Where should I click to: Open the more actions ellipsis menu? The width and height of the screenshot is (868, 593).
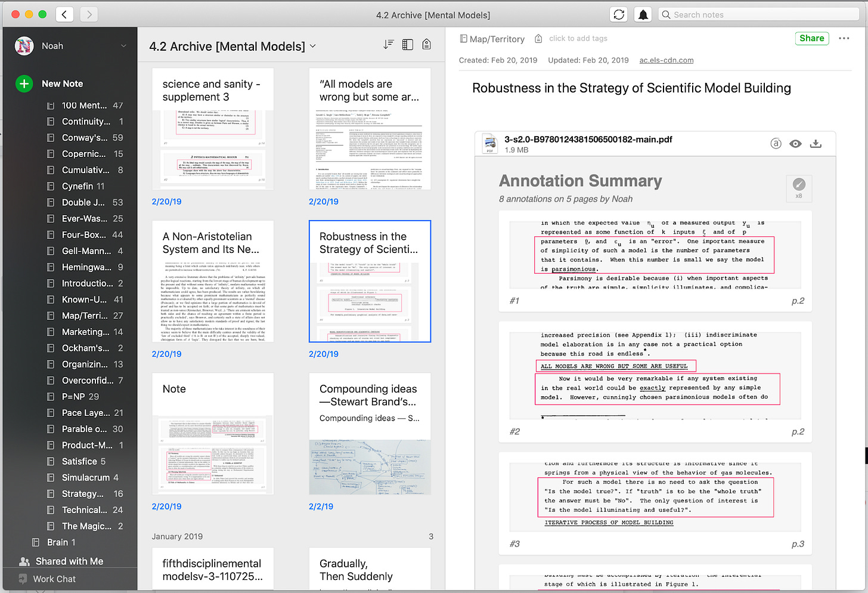pos(844,38)
